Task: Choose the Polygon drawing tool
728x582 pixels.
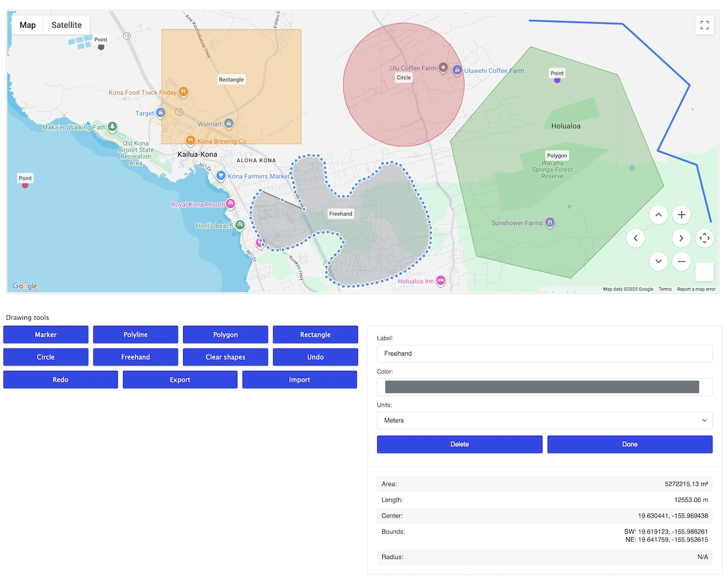Action: tap(225, 334)
